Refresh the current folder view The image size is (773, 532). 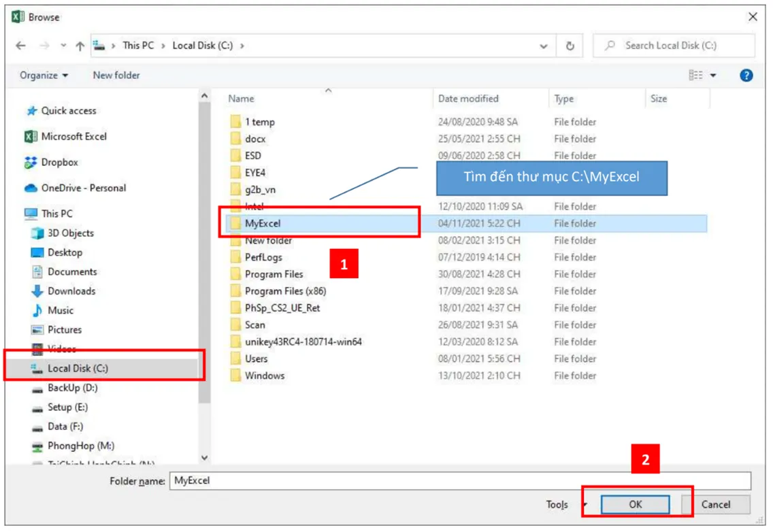[570, 45]
